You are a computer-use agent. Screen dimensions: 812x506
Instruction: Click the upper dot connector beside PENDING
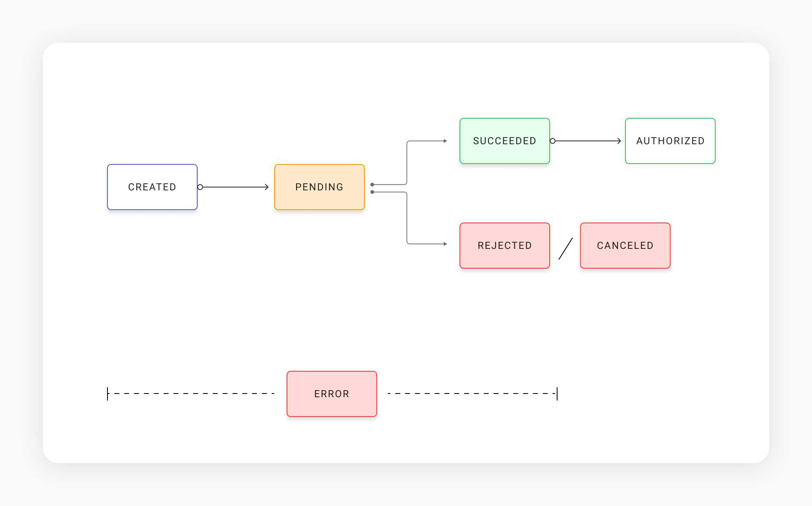point(372,185)
